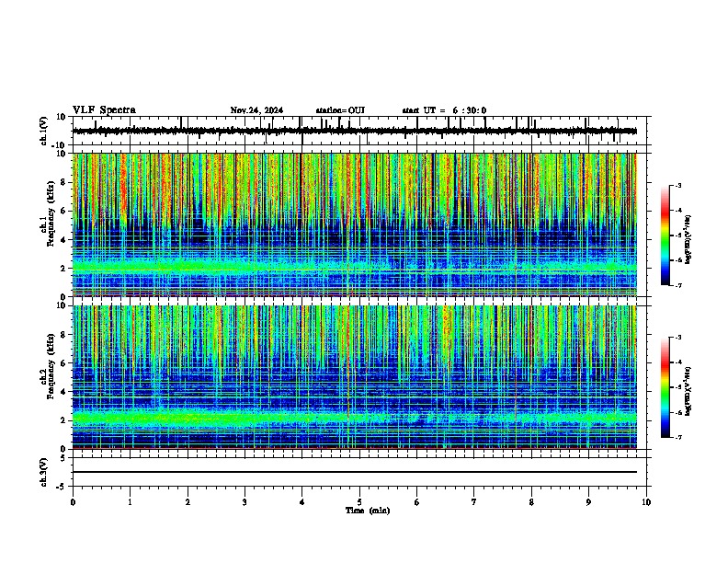728x563 pixels.
Task: Click time axis tick label "6"
Action: (416, 502)
